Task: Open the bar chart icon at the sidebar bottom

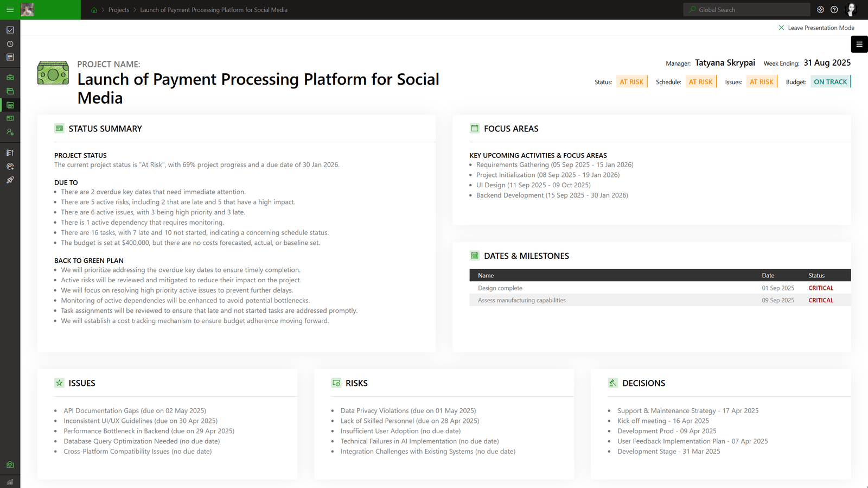Action: click(x=10, y=481)
